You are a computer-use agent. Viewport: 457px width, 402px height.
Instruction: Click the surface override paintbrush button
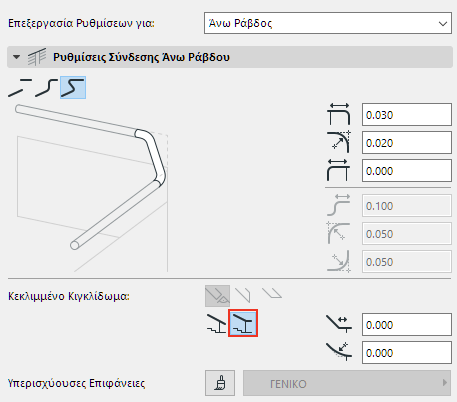click(x=220, y=383)
